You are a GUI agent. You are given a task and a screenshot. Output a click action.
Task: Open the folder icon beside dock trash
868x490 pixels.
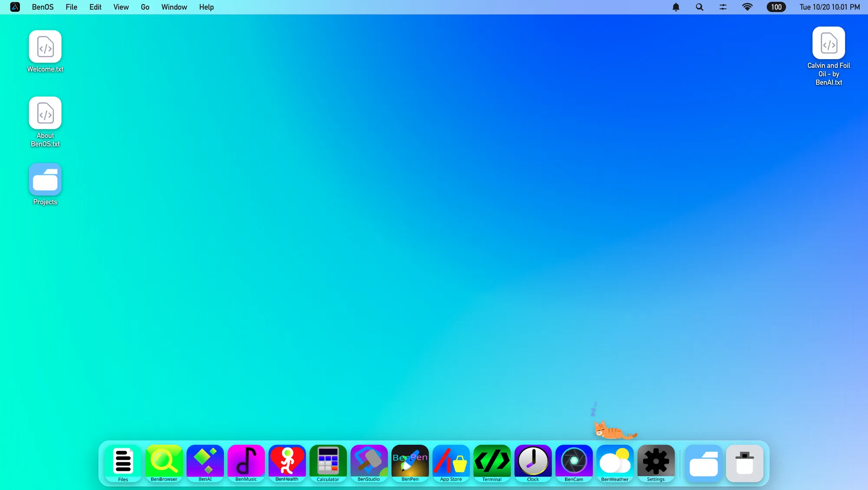point(704,463)
